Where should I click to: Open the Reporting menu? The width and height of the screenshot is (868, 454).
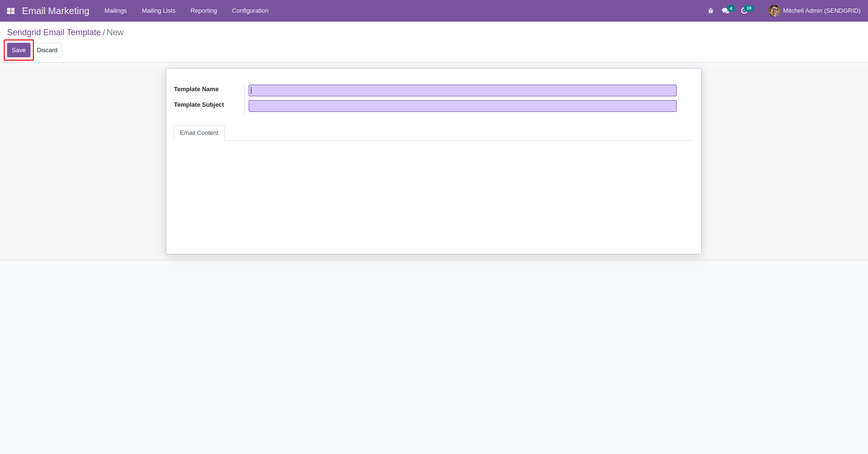coord(204,11)
